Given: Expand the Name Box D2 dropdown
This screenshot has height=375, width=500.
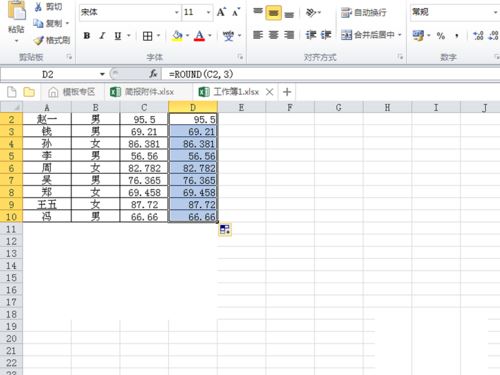Looking at the screenshot, I should [x=102, y=74].
